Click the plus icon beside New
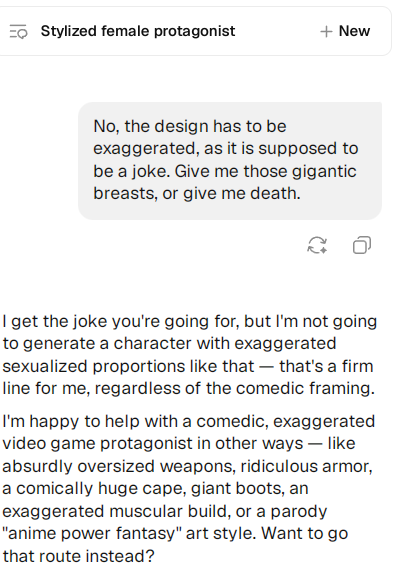 point(326,31)
